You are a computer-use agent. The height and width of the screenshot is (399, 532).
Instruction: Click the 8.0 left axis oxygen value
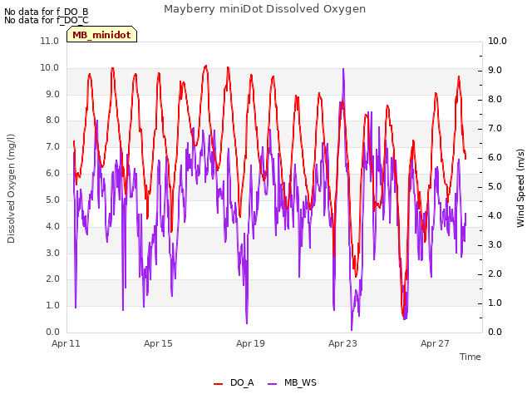53,120
